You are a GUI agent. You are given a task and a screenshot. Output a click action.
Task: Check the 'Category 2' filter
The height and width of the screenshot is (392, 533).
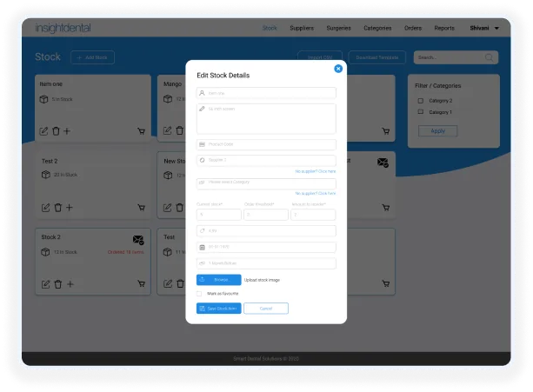(x=421, y=101)
